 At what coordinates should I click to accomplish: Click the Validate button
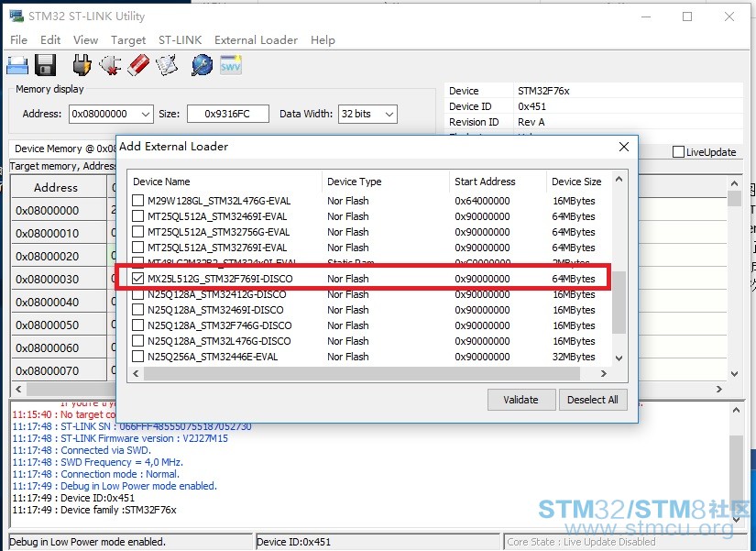point(521,400)
